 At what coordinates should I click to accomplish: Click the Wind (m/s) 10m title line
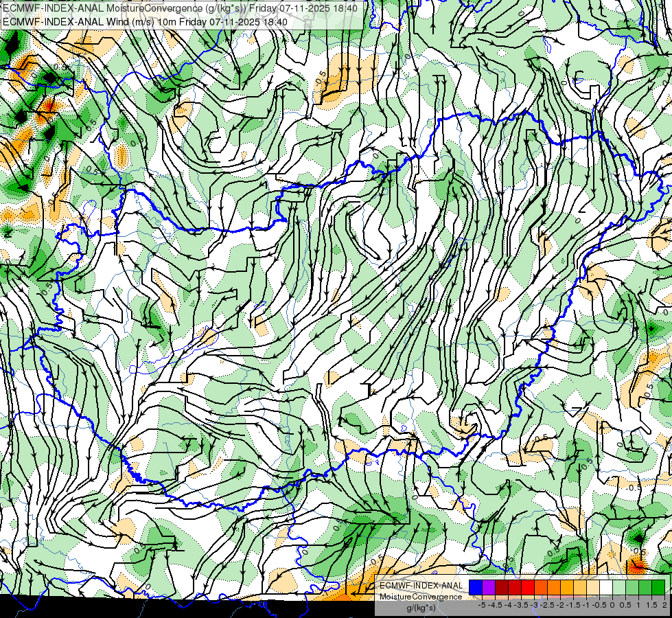(145, 22)
